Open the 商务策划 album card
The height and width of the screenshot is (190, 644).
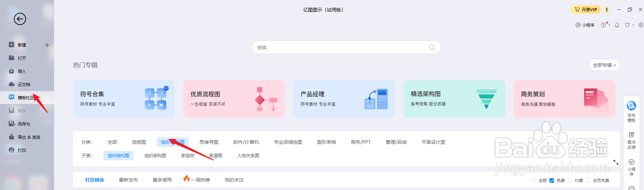click(565, 99)
